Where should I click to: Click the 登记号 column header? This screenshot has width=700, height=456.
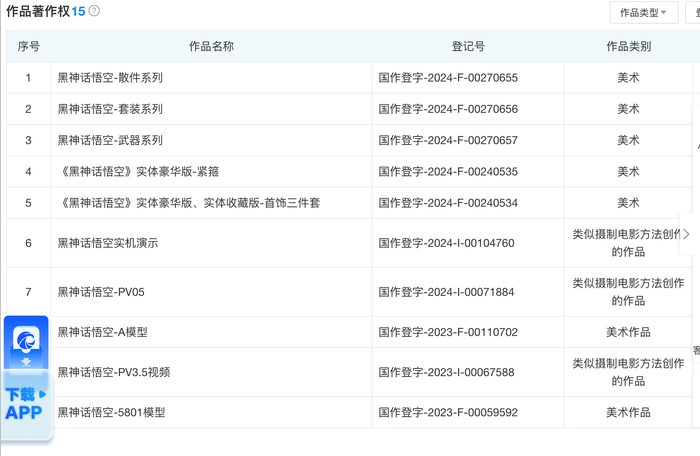pos(467,46)
